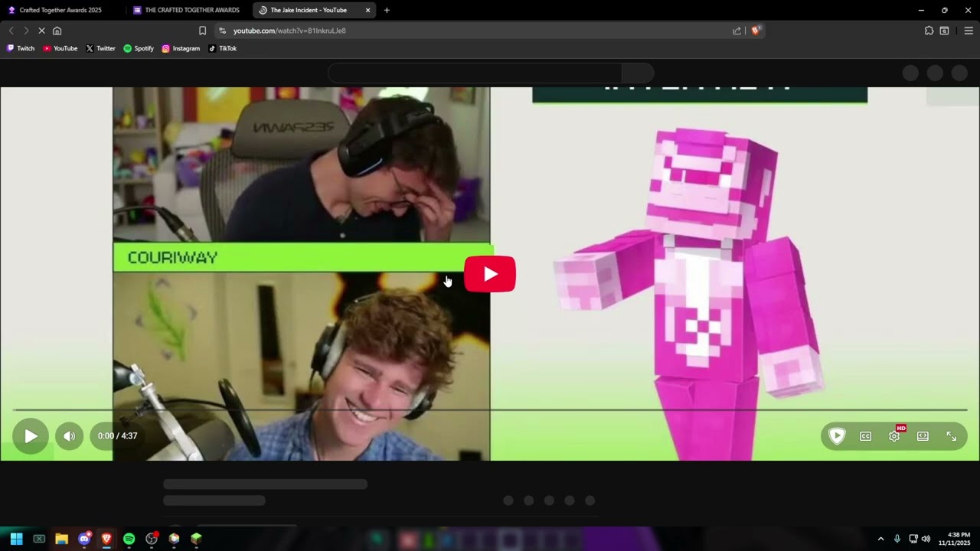
Task: Open OBS Studio from the taskbar
Action: coord(152,539)
